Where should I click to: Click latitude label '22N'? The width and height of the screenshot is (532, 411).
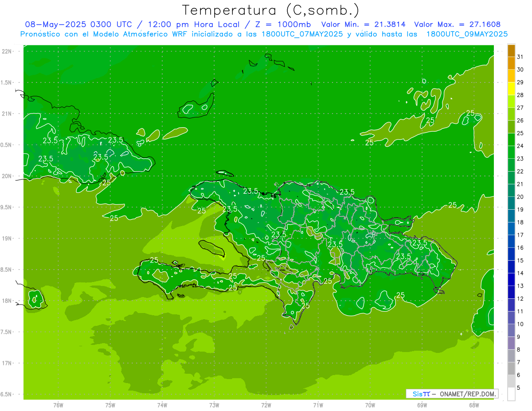(x=7, y=51)
